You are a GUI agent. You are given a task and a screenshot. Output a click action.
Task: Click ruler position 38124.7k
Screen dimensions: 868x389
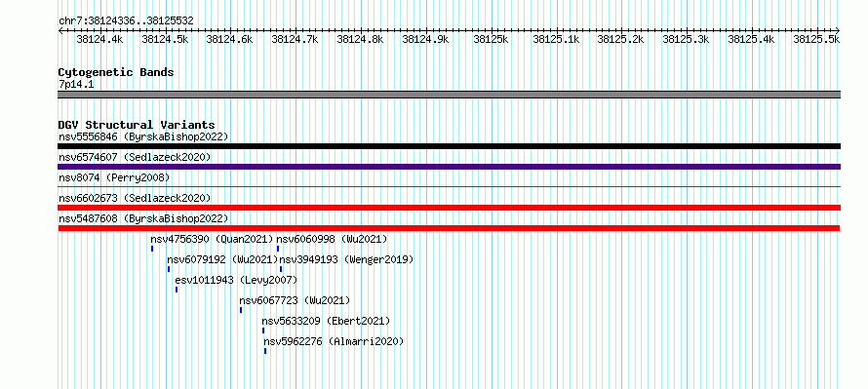tap(296, 39)
